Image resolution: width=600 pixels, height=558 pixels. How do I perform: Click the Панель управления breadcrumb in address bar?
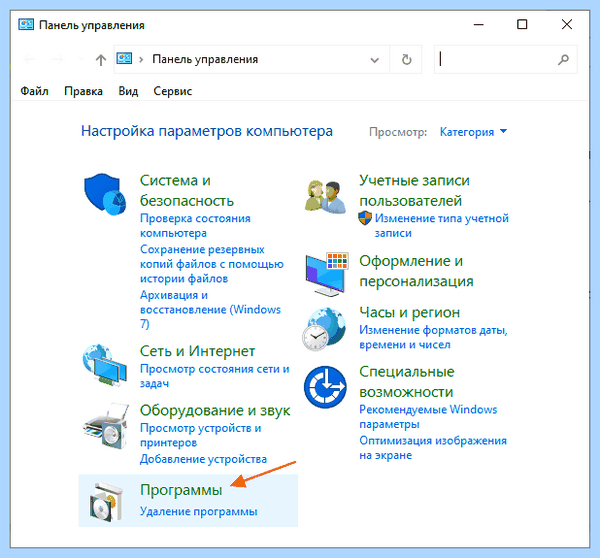tap(205, 59)
